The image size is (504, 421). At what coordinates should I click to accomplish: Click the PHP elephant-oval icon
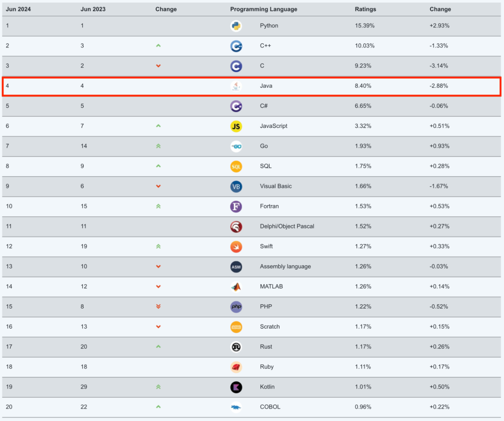[x=236, y=307]
